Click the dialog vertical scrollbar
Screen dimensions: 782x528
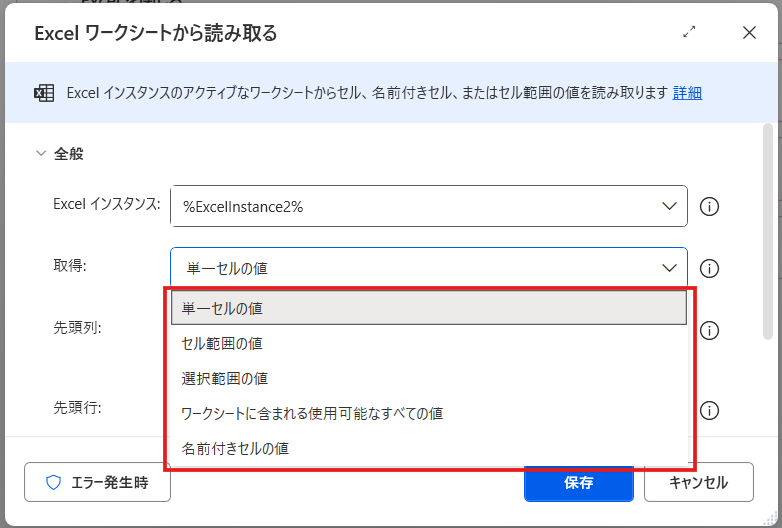(768, 230)
